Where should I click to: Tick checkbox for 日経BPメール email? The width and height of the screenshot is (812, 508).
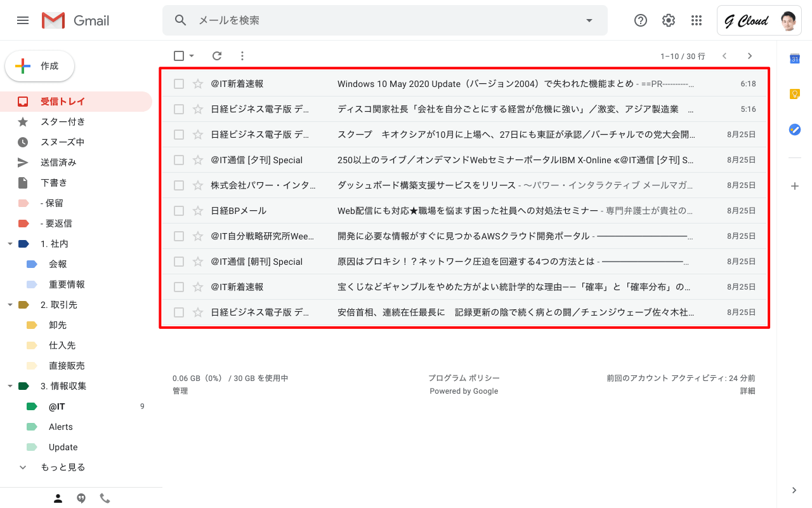click(179, 211)
